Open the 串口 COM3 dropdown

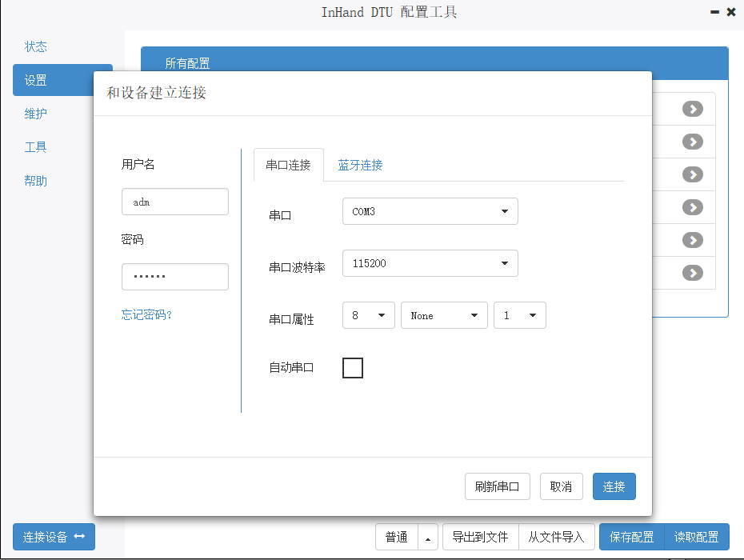[x=430, y=212]
